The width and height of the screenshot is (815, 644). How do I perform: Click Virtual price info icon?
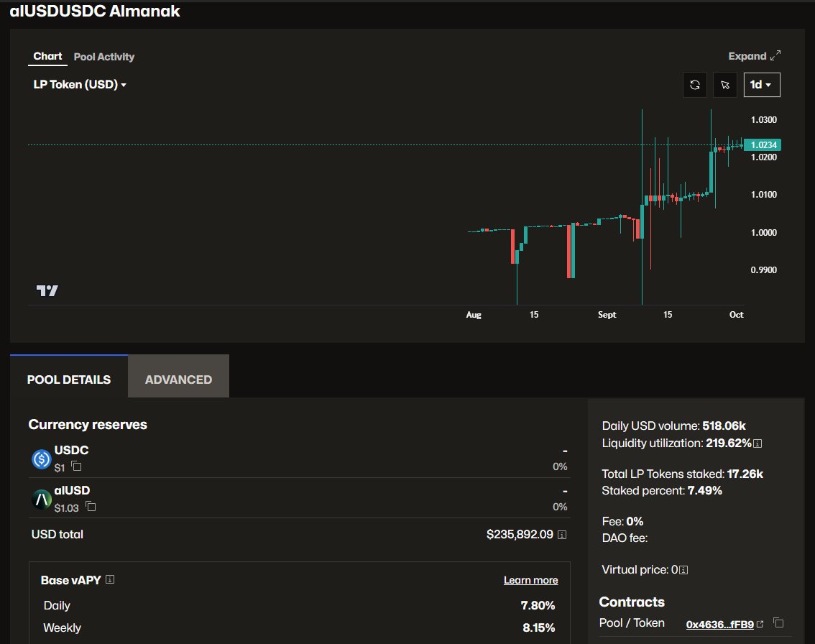[x=683, y=570]
